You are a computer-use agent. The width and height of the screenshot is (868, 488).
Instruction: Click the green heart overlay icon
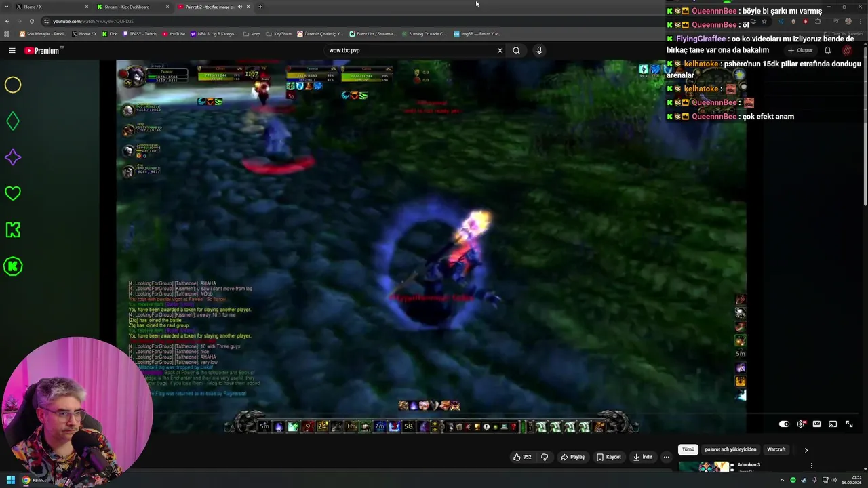point(13,194)
